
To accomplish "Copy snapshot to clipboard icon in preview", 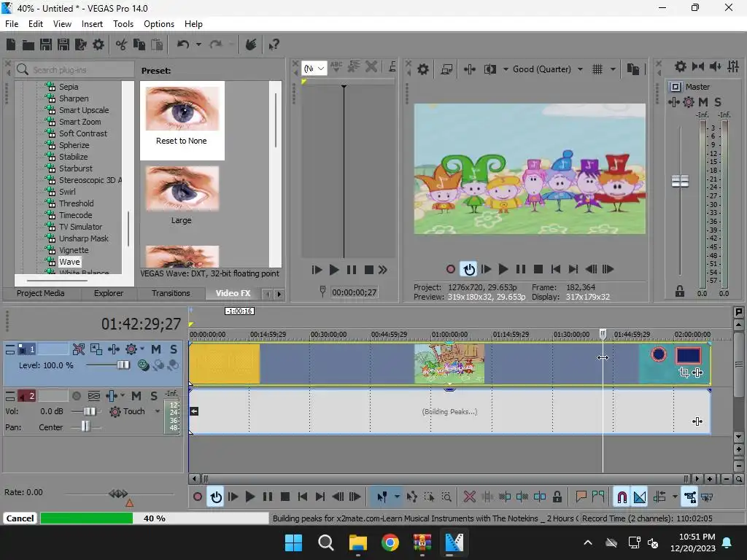I will [633, 69].
